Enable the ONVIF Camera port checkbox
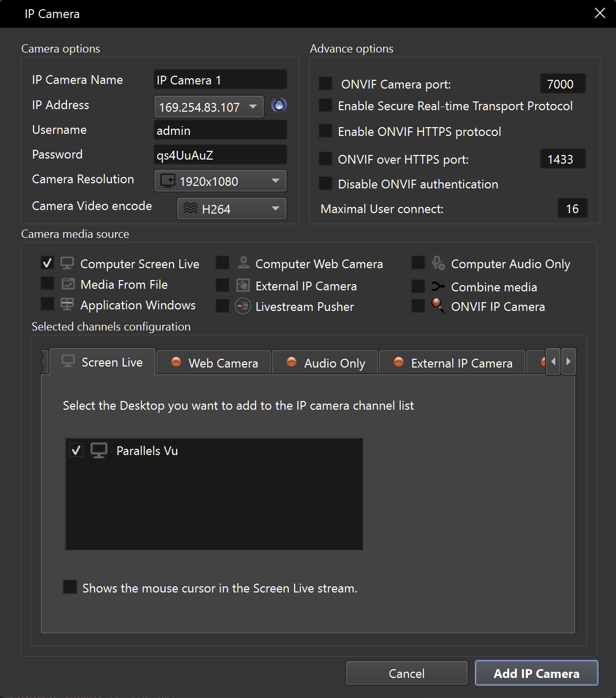 tap(326, 83)
